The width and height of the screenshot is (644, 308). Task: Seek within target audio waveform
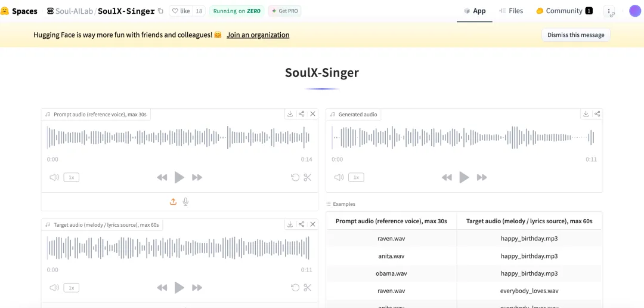(179, 248)
